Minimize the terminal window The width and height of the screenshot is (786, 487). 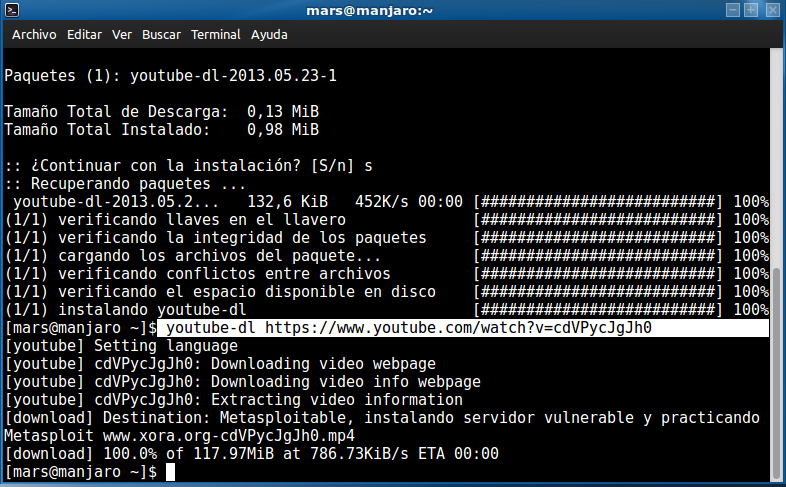[x=732, y=10]
